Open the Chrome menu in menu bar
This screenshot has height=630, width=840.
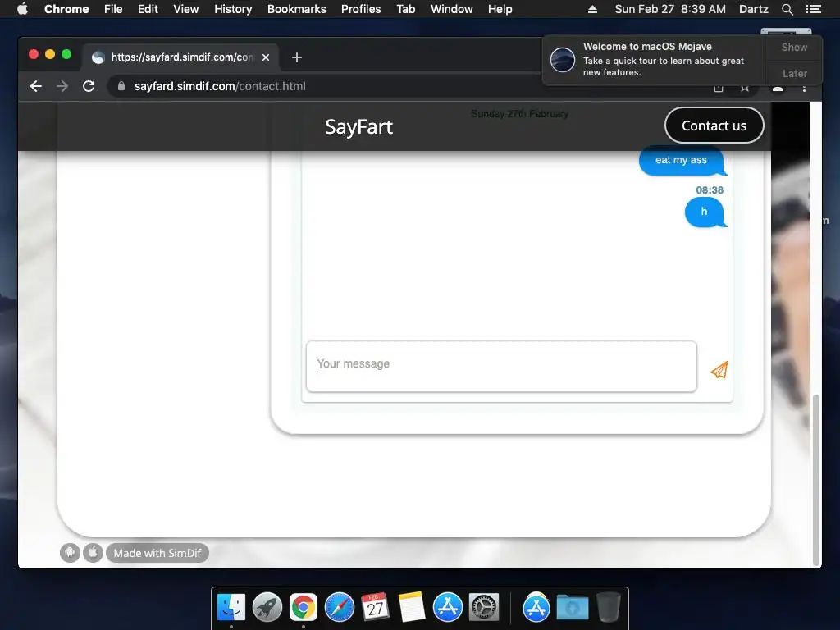coord(66,9)
